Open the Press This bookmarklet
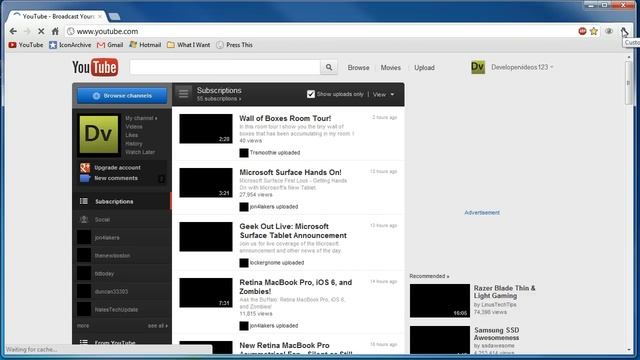The image size is (640, 360). 234,45
